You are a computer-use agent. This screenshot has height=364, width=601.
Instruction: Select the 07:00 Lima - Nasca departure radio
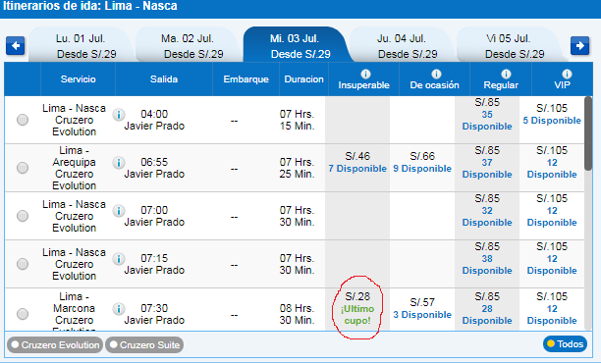(x=23, y=216)
